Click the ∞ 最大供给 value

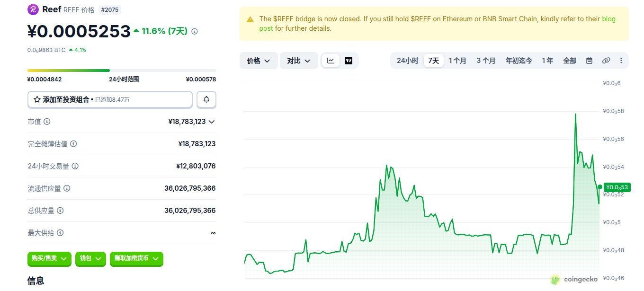[213, 233]
